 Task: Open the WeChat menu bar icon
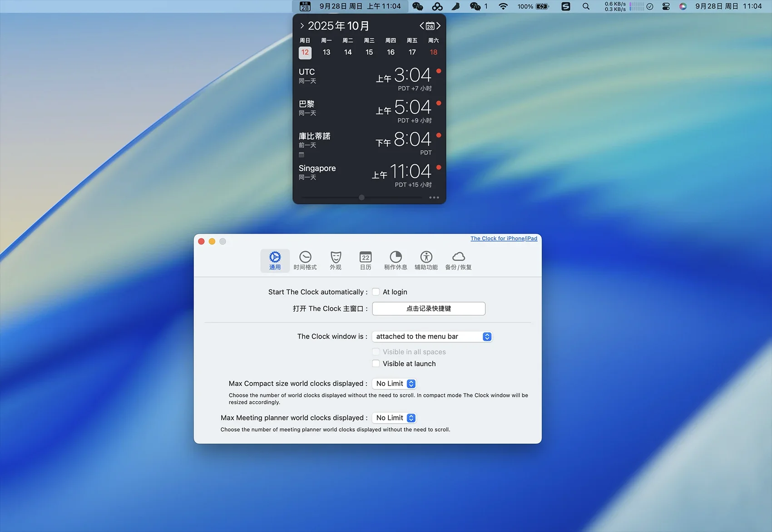418,6
